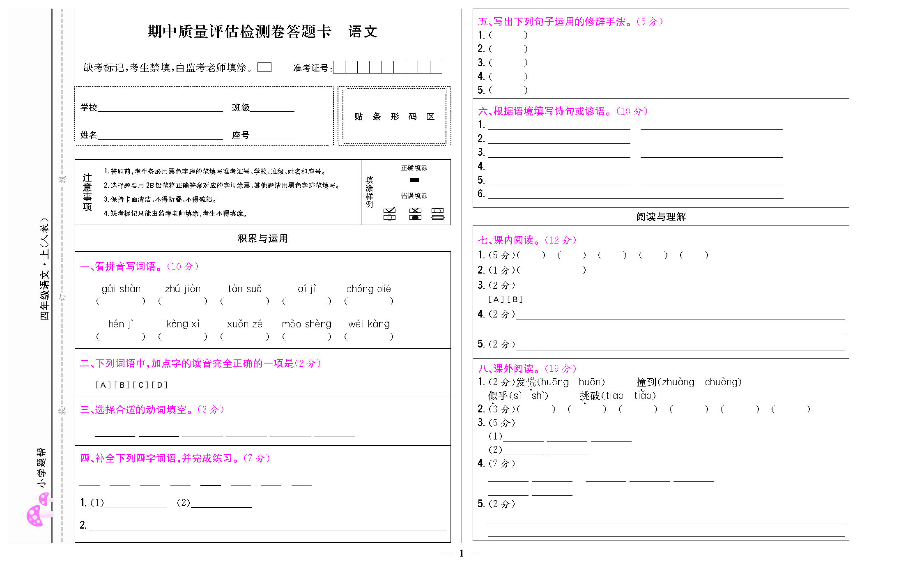Click the long line for section 六 item 6
The image size is (924, 566).
point(636,194)
